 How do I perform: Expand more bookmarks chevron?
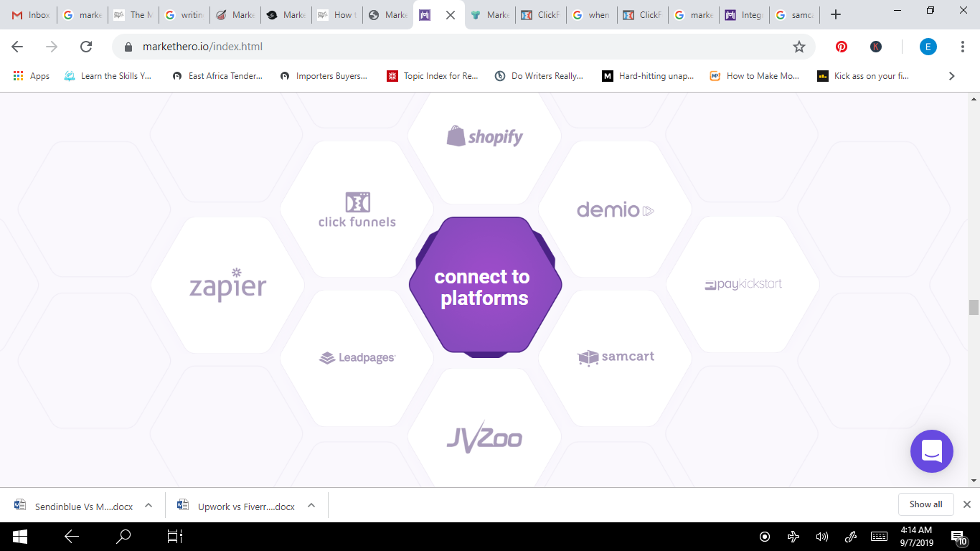pyautogui.click(x=952, y=75)
